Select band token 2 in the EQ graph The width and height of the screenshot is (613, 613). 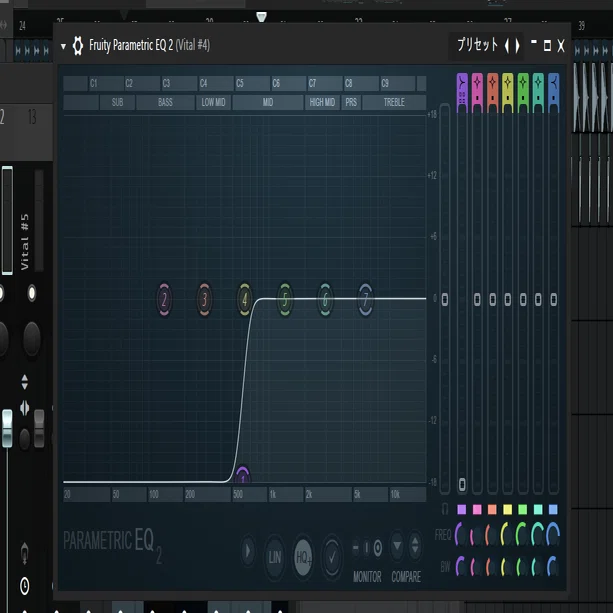click(x=164, y=300)
